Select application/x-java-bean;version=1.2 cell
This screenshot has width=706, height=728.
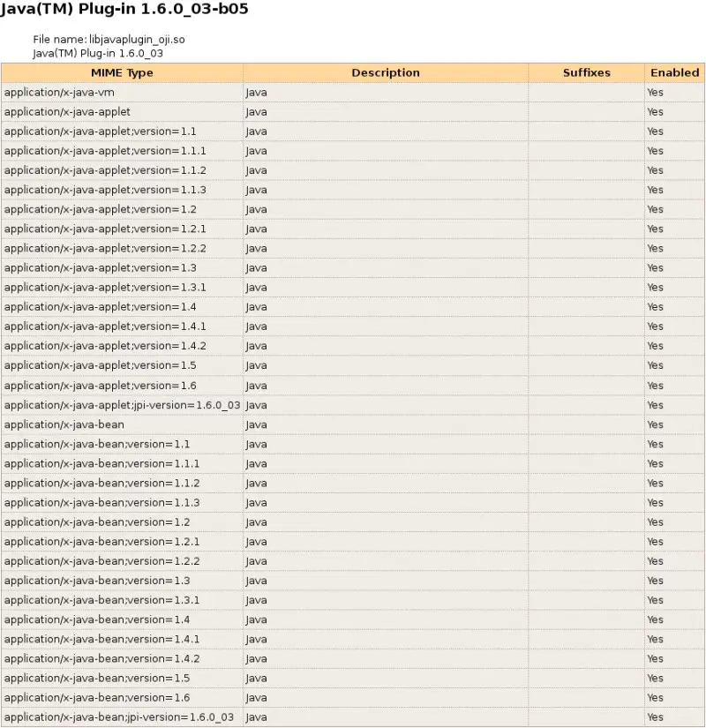pos(122,522)
